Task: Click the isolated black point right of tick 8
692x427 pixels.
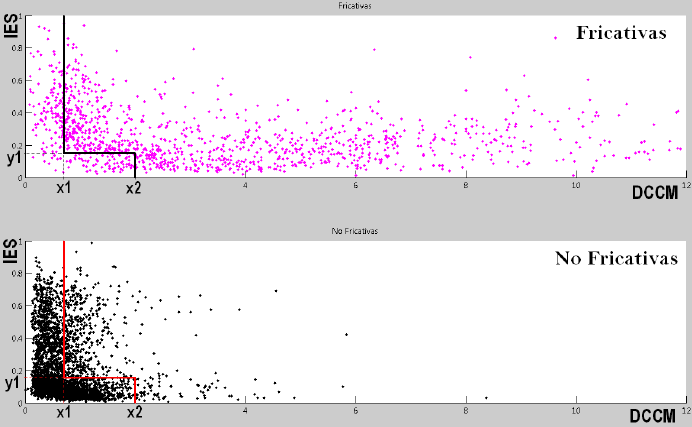Action: point(486,398)
